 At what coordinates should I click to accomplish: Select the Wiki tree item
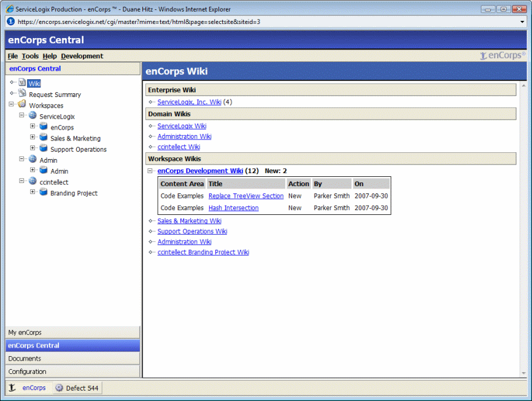[34, 84]
